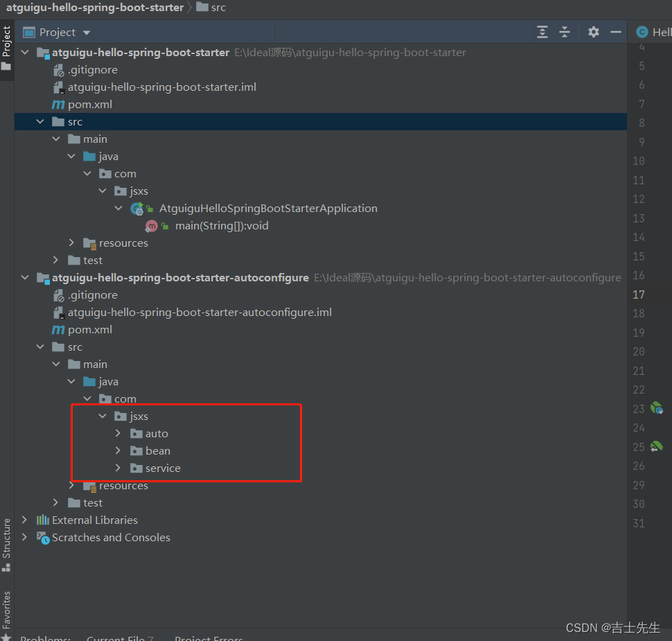Viewport: 672px width, 641px height.
Task: Click the Structure tab icon
Action: click(x=6, y=568)
